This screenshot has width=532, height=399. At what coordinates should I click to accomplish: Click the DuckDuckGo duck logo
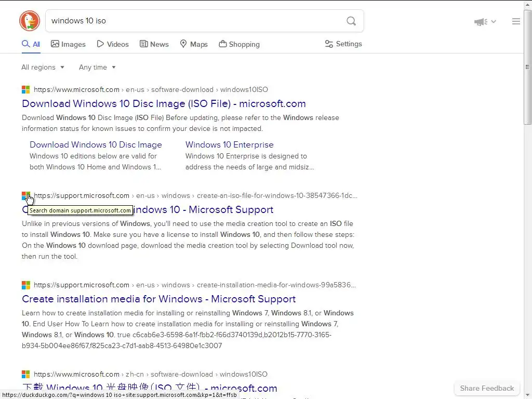[x=30, y=21]
